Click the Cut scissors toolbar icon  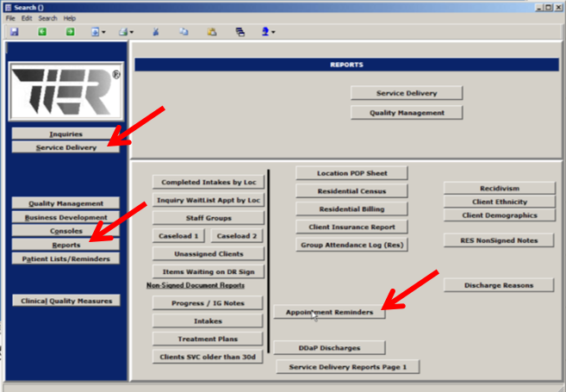[x=156, y=32]
